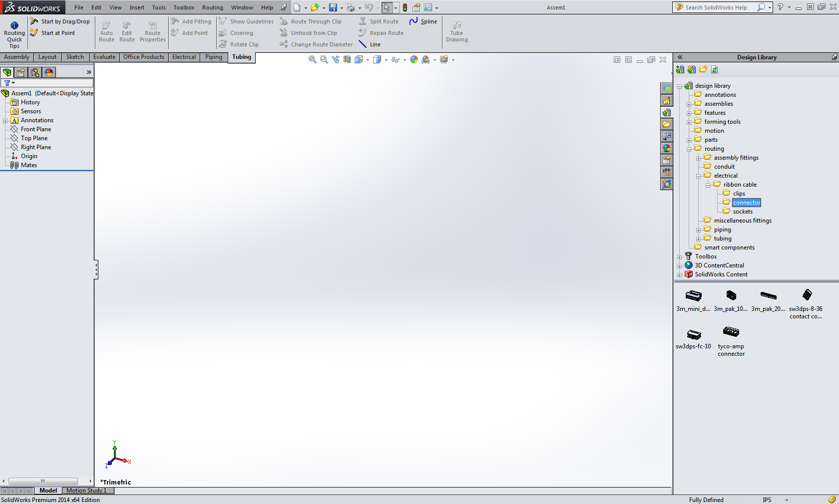
Task: Expand Annotations in feature tree
Action: tap(5, 121)
